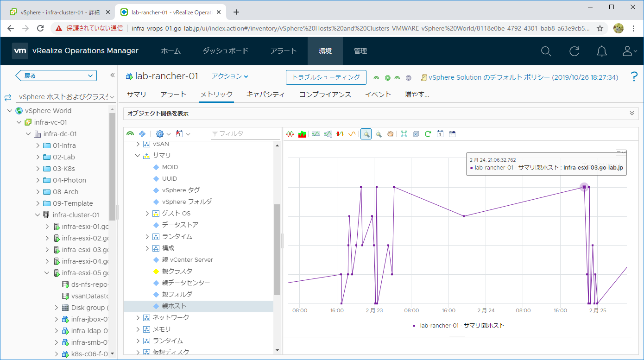
Task: Collapse the infra-cluster-01 tree node
Action: pos(38,215)
